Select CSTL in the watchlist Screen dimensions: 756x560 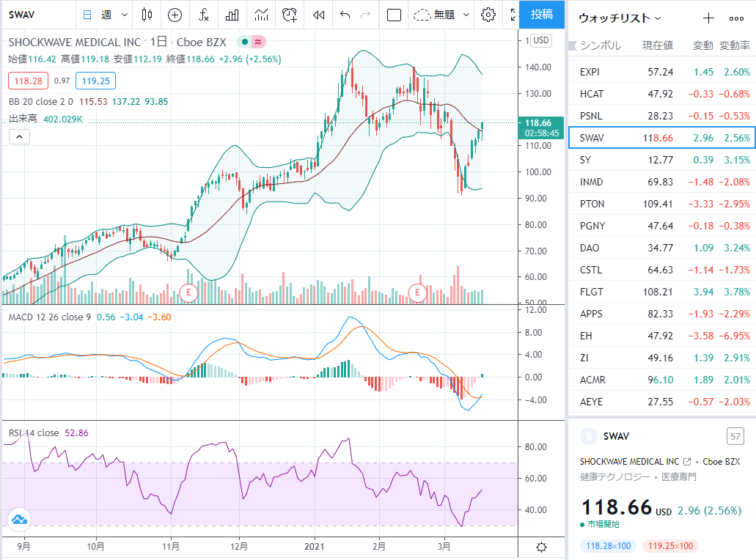(662, 270)
